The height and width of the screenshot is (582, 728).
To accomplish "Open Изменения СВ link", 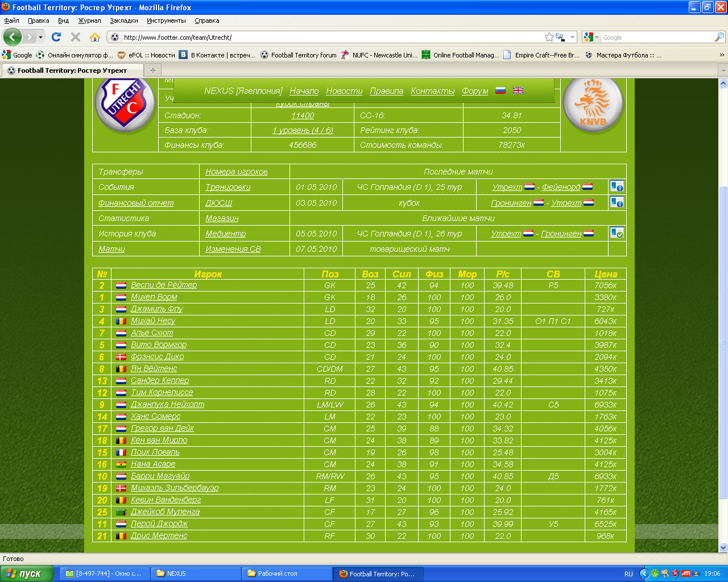I will point(233,249).
